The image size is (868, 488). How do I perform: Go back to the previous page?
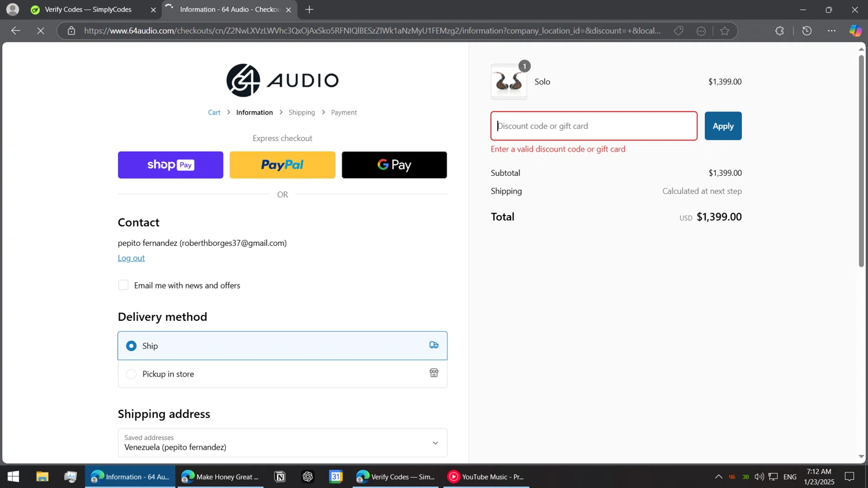pyautogui.click(x=16, y=31)
